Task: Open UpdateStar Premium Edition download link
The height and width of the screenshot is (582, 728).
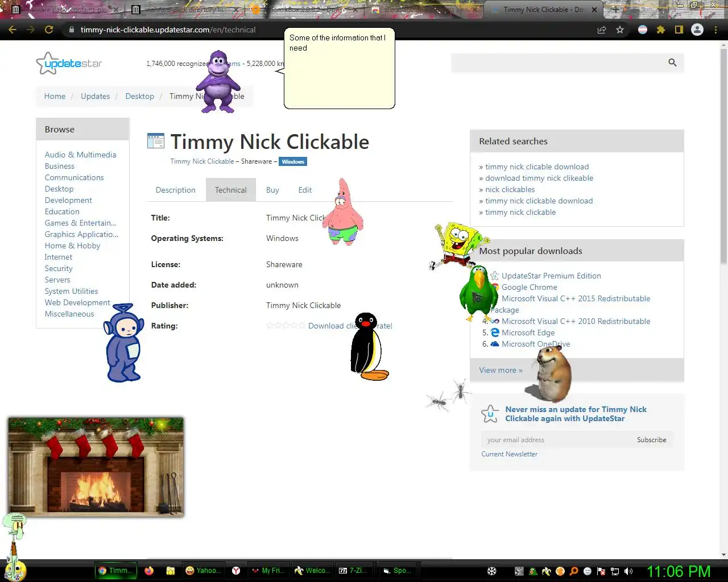Action: pos(551,276)
